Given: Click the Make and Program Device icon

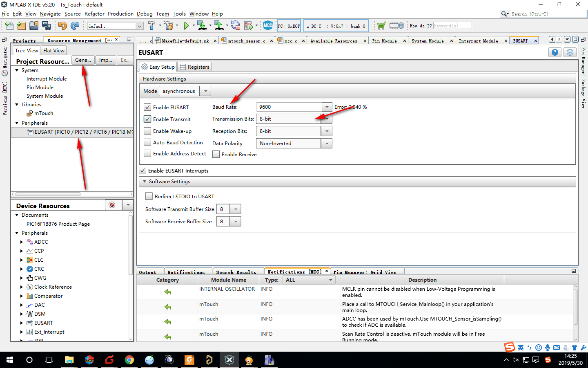Looking at the screenshot, I should click(x=202, y=26).
